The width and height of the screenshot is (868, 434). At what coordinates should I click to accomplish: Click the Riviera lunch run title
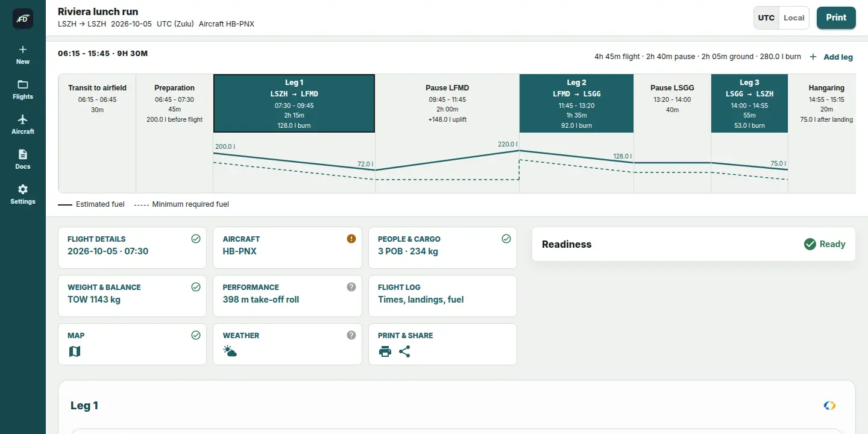click(x=98, y=11)
